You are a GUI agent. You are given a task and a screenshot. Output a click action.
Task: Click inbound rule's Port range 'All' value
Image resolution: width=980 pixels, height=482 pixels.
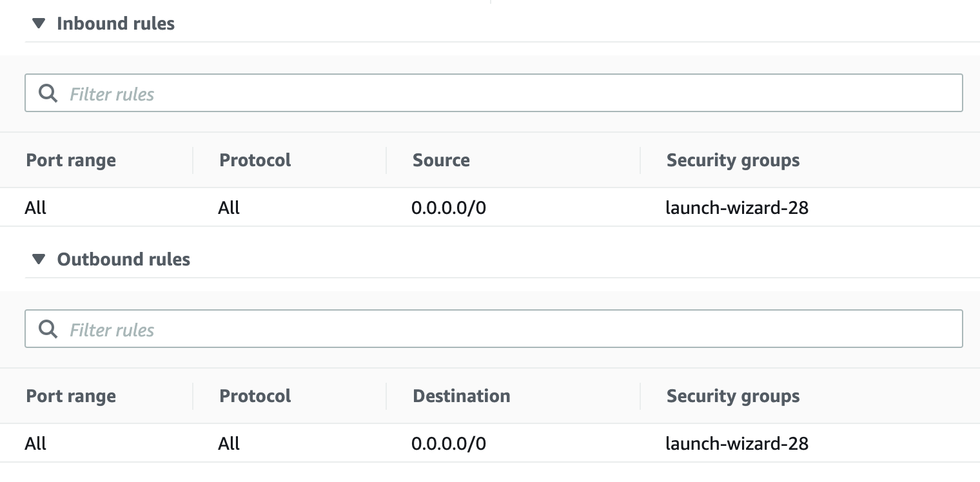tap(36, 208)
